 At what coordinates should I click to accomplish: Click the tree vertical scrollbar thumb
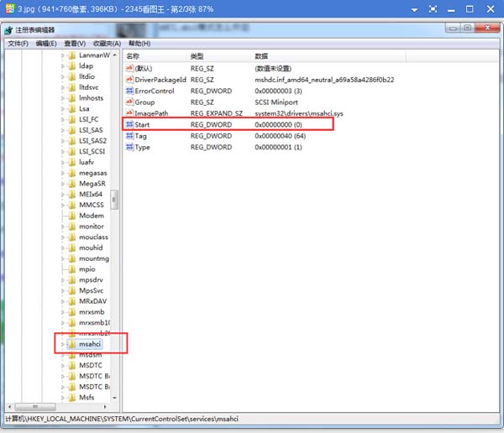click(x=114, y=200)
